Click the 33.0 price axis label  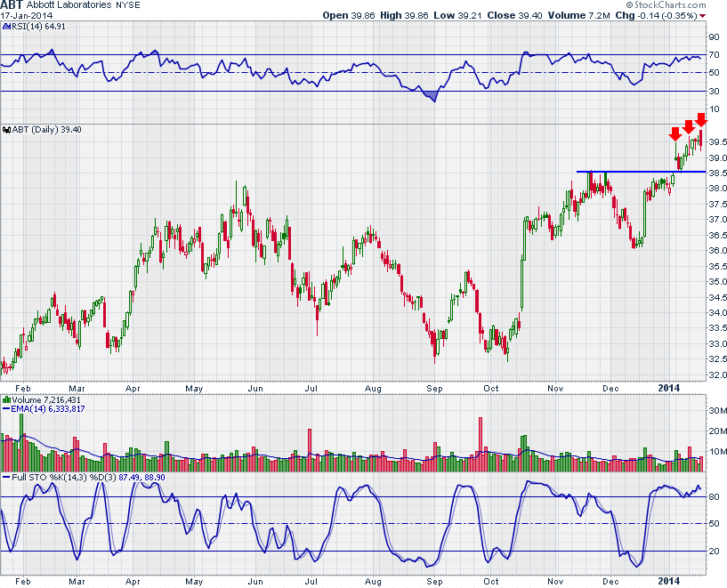[718, 343]
